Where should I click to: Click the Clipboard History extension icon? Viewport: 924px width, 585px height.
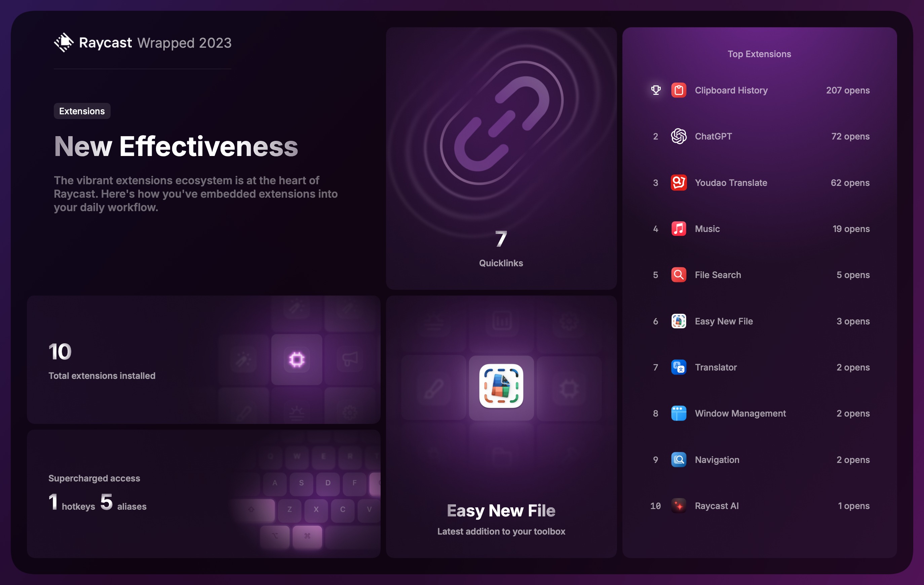pyautogui.click(x=679, y=90)
